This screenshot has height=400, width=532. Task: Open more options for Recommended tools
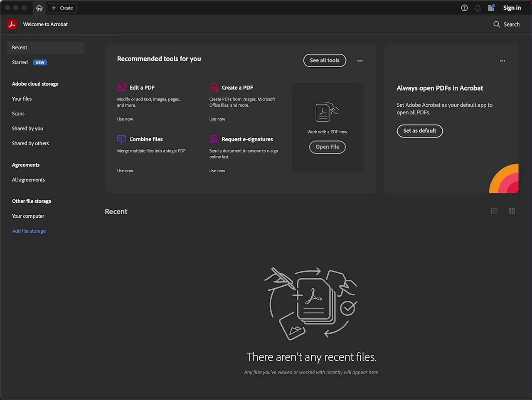point(360,61)
